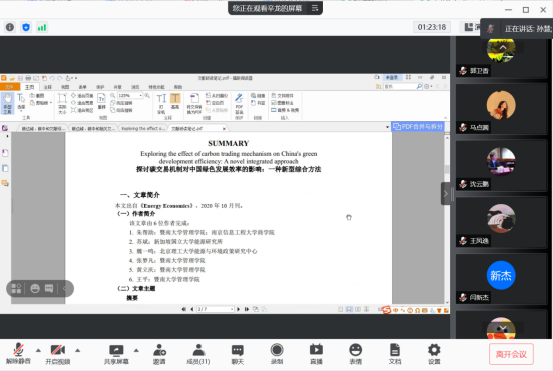553x371 pixels.
Task: Open document tab list dropdown arrow
Action: 387,127
